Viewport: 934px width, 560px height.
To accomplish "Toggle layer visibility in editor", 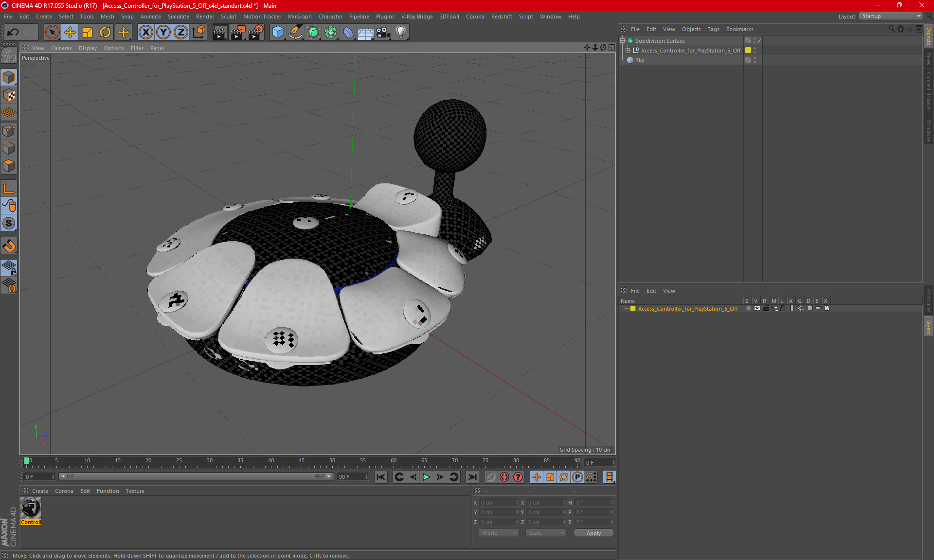I will tap(757, 309).
